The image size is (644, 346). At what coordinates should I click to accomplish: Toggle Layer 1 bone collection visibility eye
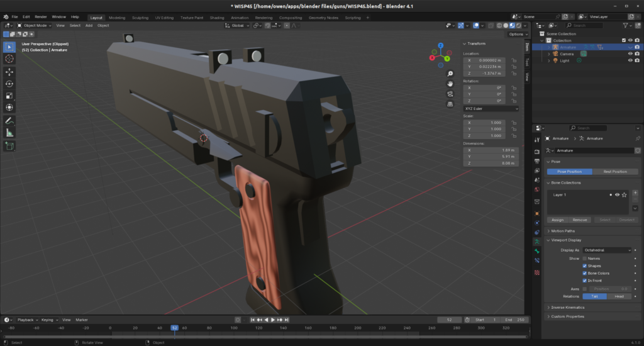[x=617, y=195]
